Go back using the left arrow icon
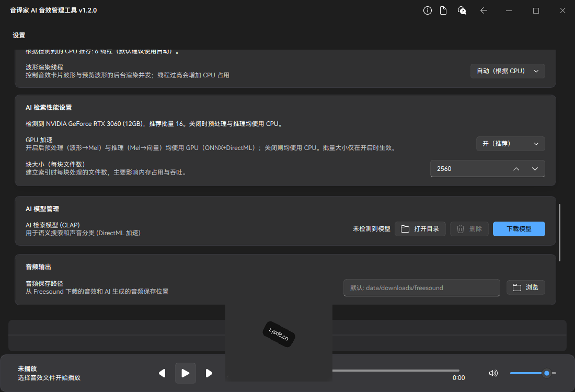The height and width of the screenshot is (392, 575). (x=484, y=10)
